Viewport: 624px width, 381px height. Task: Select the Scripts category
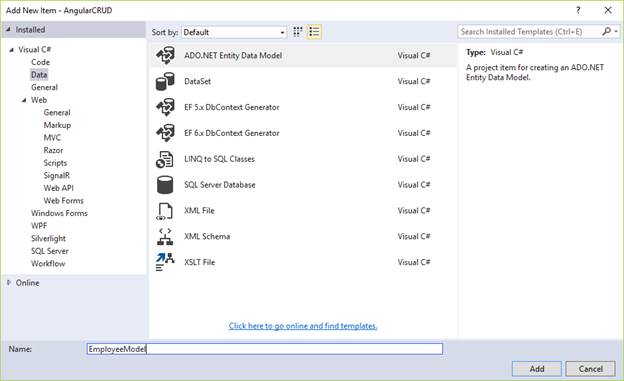coord(55,163)
